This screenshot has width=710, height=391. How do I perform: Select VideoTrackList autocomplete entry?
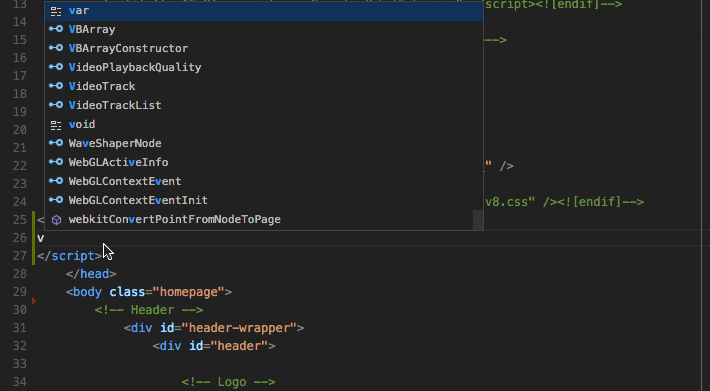click(264, 105)
